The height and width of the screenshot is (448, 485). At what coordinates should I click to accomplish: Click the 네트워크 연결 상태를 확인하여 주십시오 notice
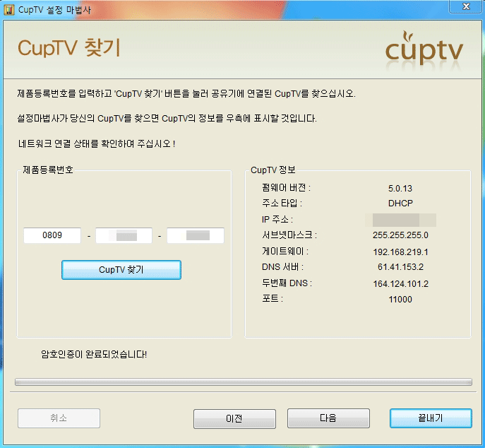97,143
